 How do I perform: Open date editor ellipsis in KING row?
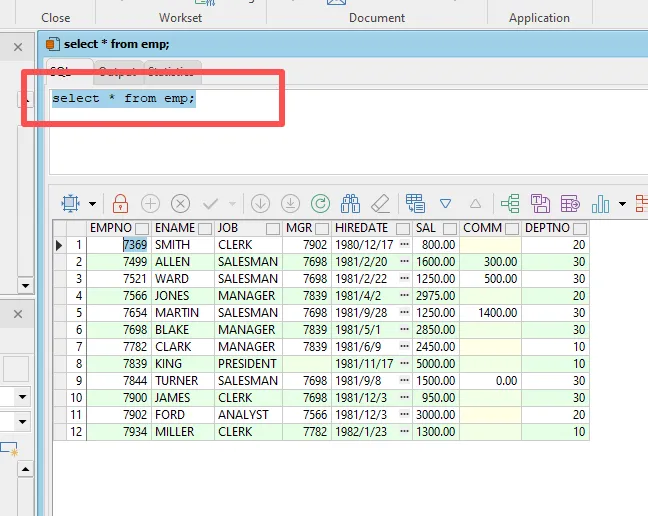click(405, 363)
